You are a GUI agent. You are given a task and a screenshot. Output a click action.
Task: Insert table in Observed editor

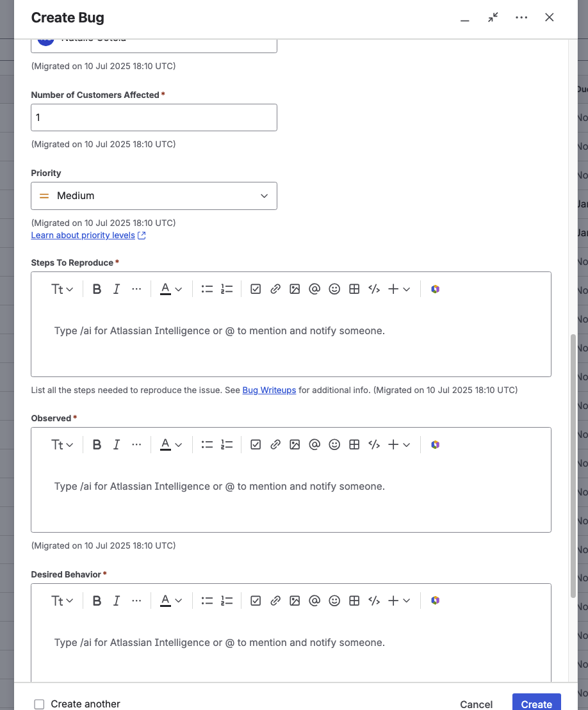(x=354, y=445)
